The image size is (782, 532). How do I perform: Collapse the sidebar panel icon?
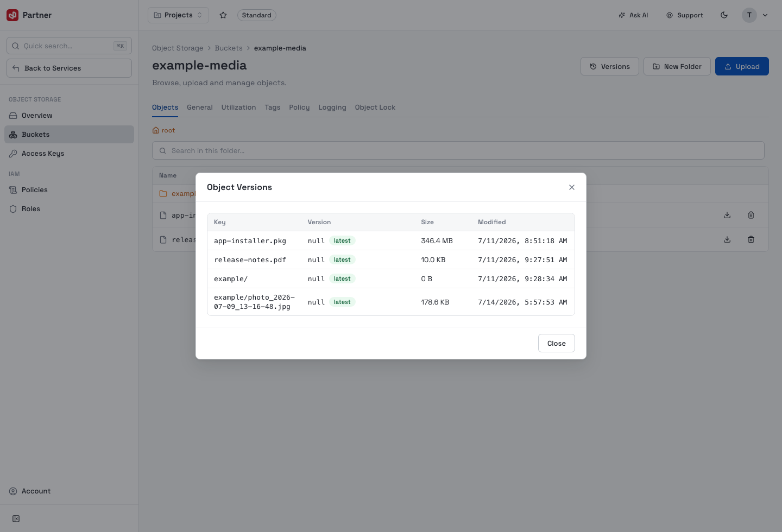coord(16,519)
